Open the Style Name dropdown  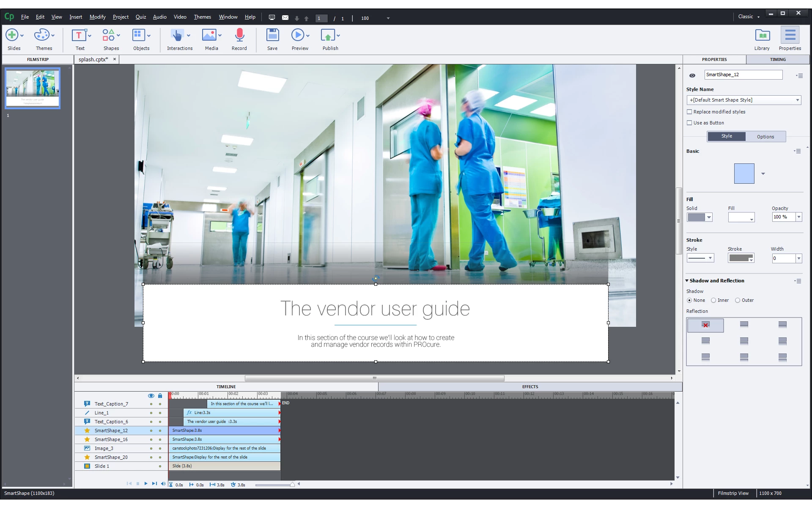(x=744, y=100)
